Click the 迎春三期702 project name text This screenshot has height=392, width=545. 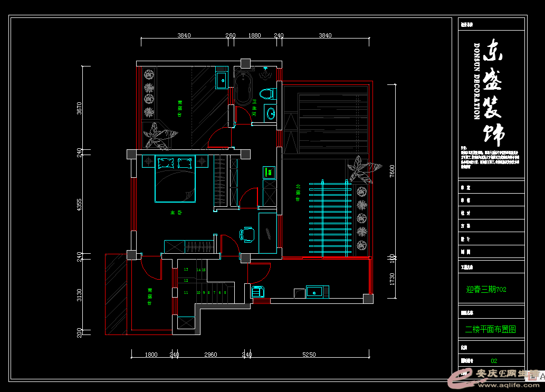(x=486, y=289)
